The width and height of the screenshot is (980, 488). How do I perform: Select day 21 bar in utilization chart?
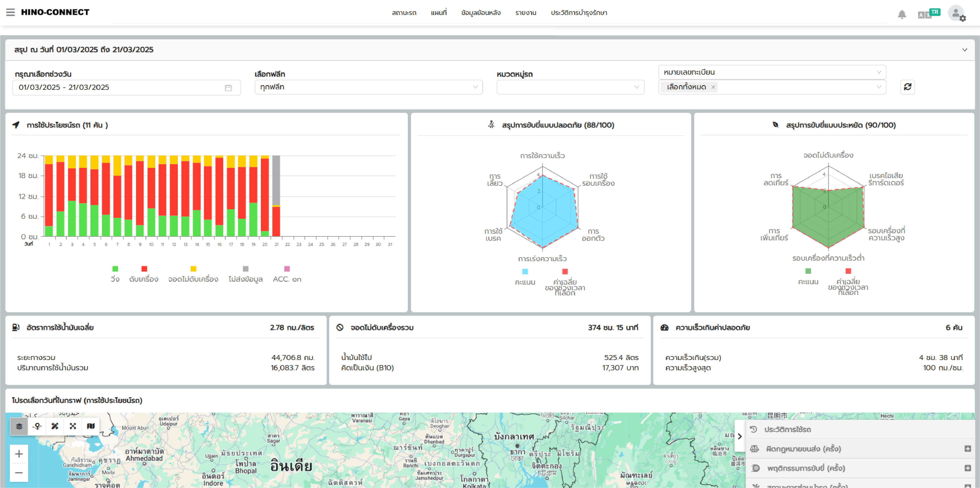point(276,196)
